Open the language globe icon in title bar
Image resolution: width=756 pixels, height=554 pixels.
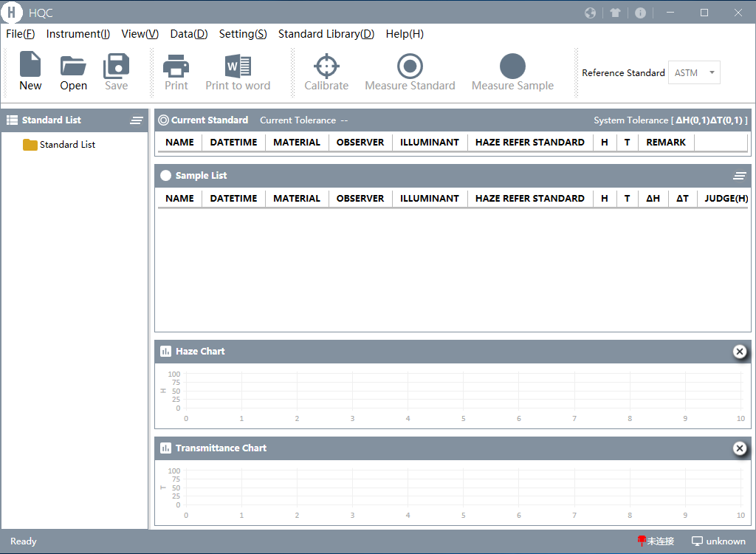click(x=590, y=13)
